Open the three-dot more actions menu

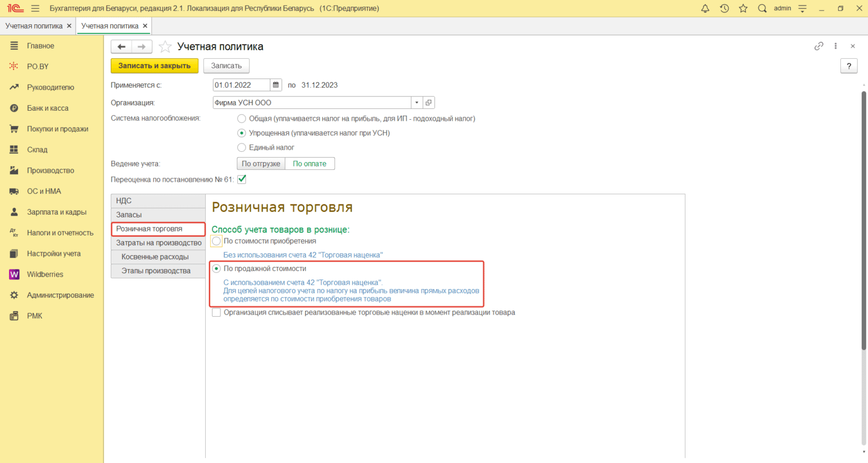835,46
